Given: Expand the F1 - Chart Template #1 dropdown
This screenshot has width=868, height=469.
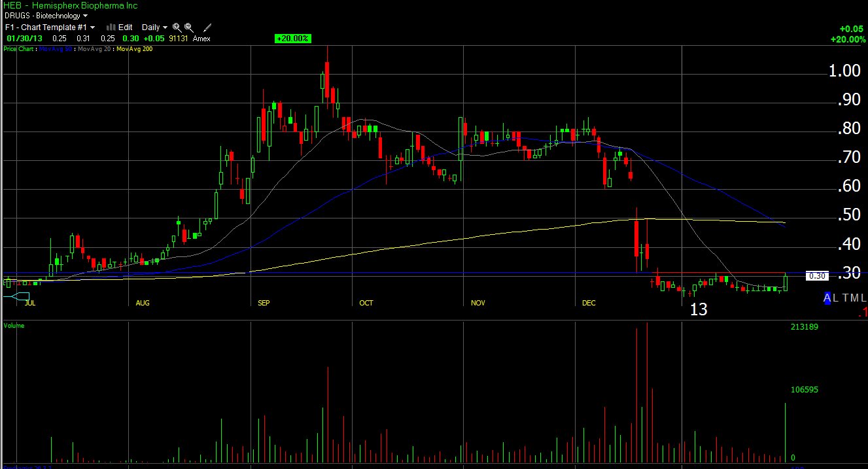Looking at the screenshot, I should point(50,27).
